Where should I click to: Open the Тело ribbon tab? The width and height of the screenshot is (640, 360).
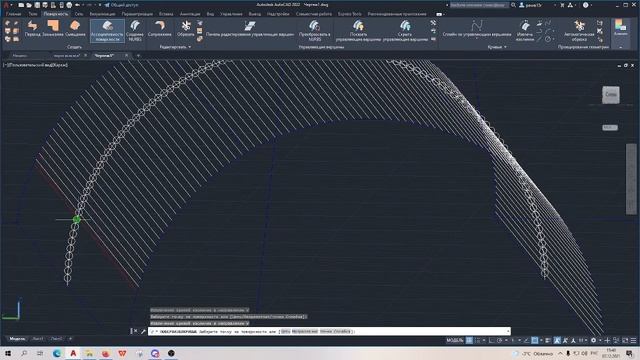tap(33, 14)
